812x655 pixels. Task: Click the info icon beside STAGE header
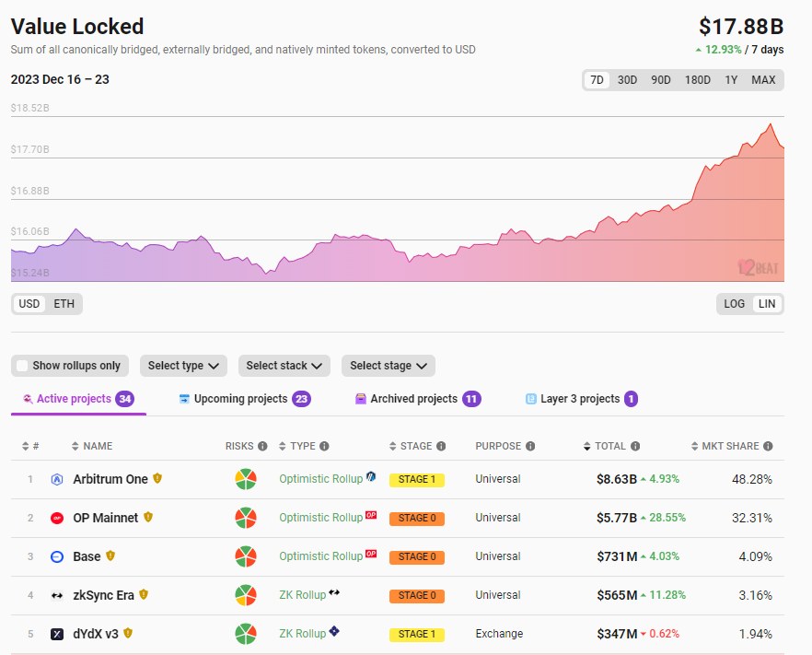click(441, 446)
